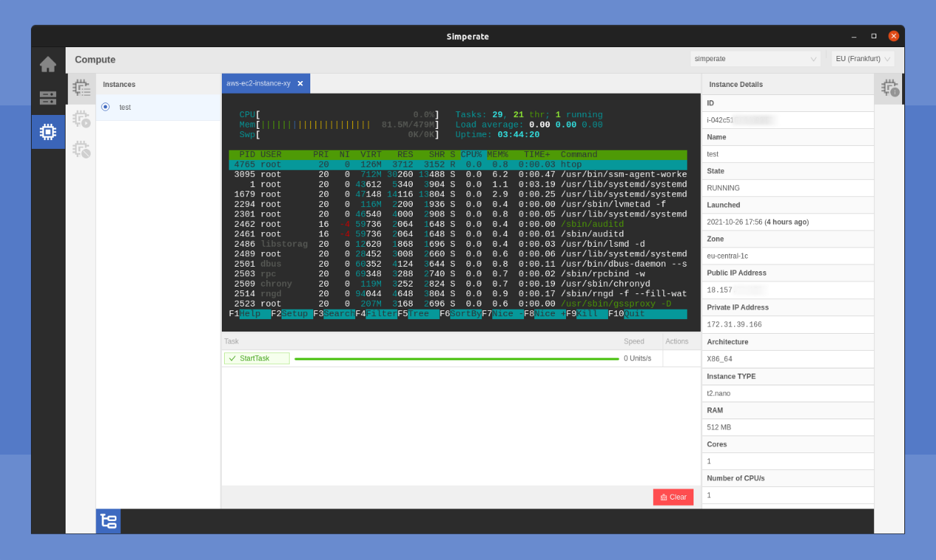Screen dimensions: 936x560
Task: Go to the Home section icon
Action: pos(48,64)
